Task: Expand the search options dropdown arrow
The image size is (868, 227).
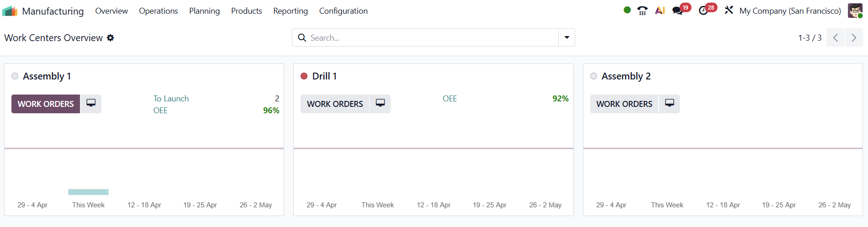Action: coord(566,37)
